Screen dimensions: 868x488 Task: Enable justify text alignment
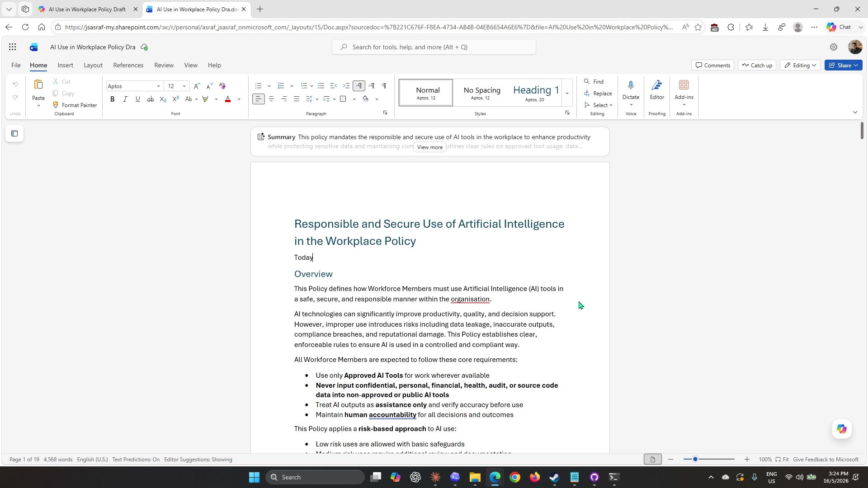tap(297, 99)
